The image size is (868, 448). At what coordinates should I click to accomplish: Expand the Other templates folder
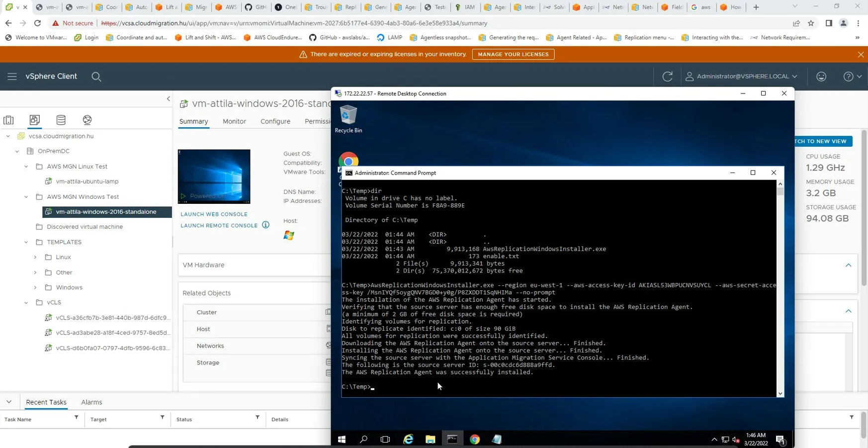coord(35,272)
